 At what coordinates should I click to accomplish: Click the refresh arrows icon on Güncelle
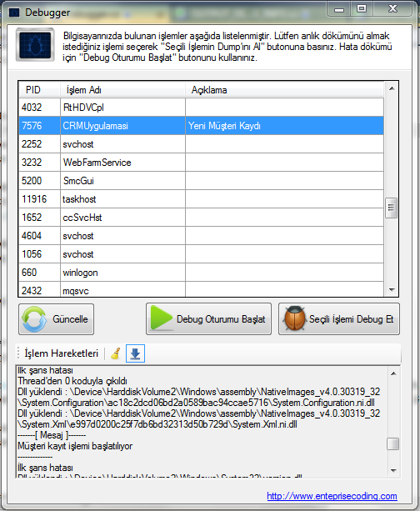click(x=34, y=319)
